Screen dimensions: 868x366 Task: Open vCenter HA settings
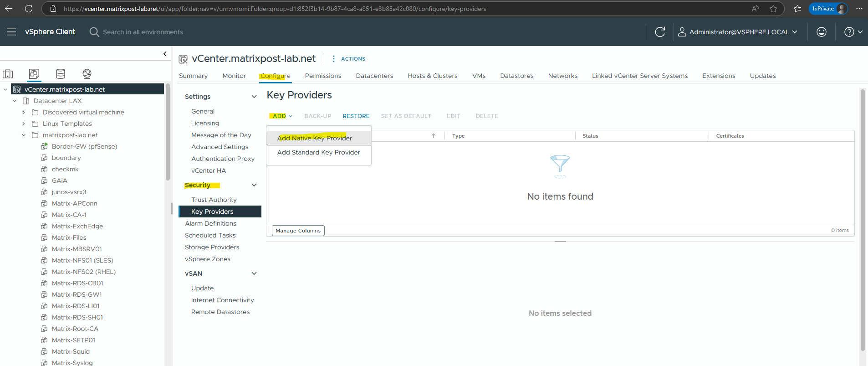(209, 170)
